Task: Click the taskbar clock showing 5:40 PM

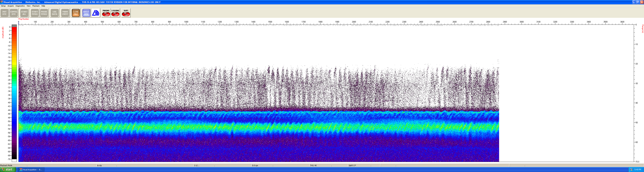Action: pyautogui.click(x=638, y=170)
